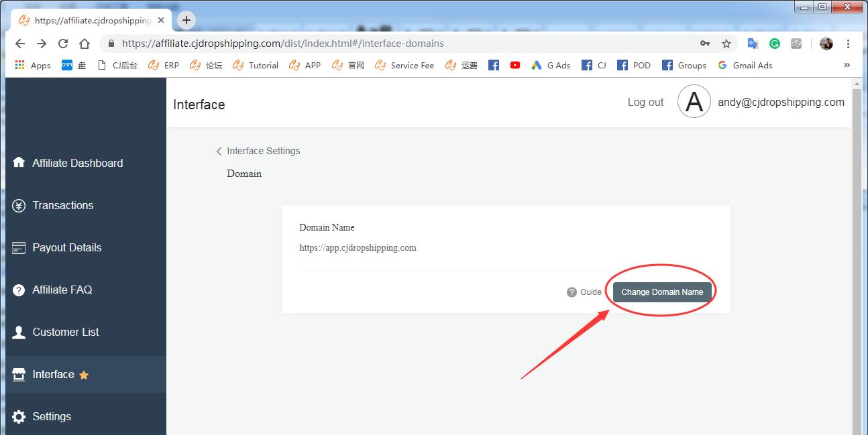Screen dimensions: 868x435
Task: Open the G Ads bookmark
Action: click(551, 65)
